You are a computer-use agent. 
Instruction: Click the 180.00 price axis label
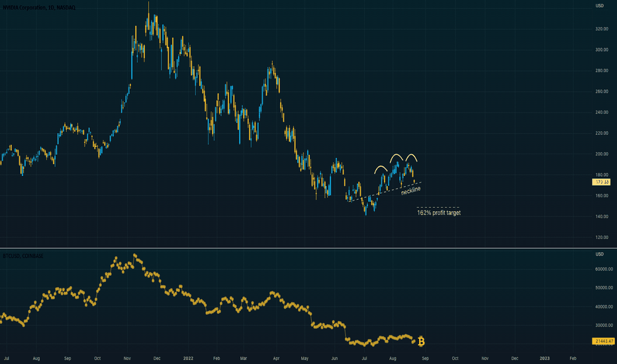pos(602,175)
